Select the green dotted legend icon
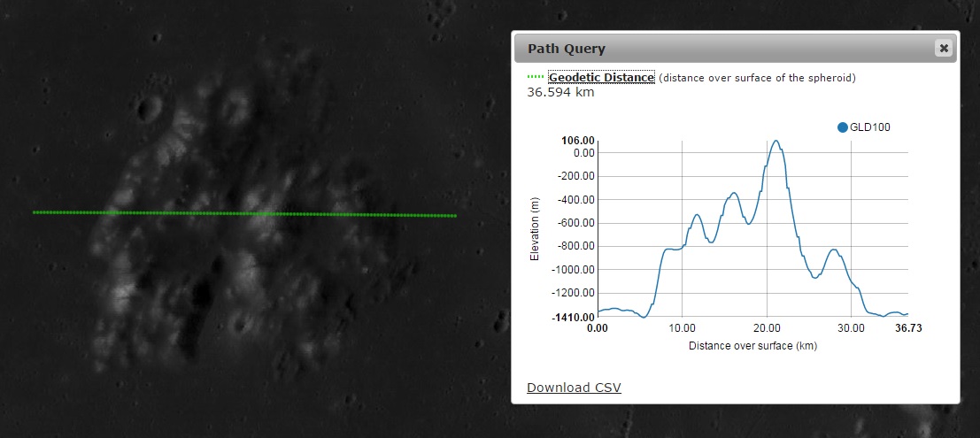 536,77
